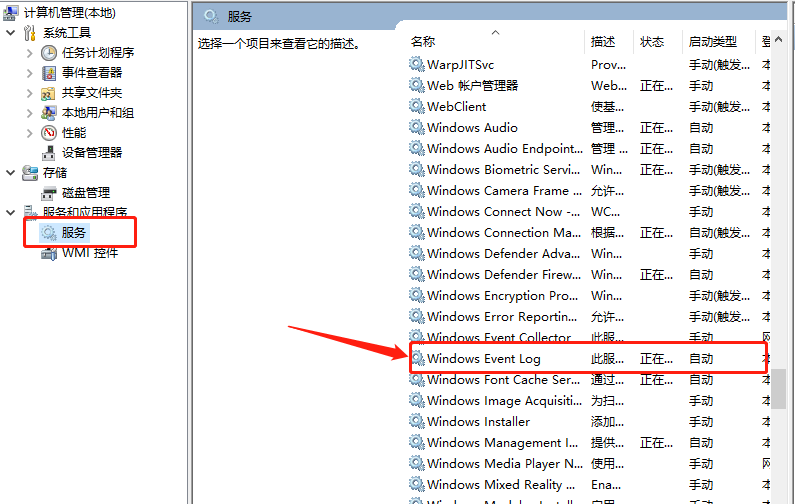Screen dimensions: 795x504
Task: Click the Performance (性能) icon
Action: [x=49, y=133]
